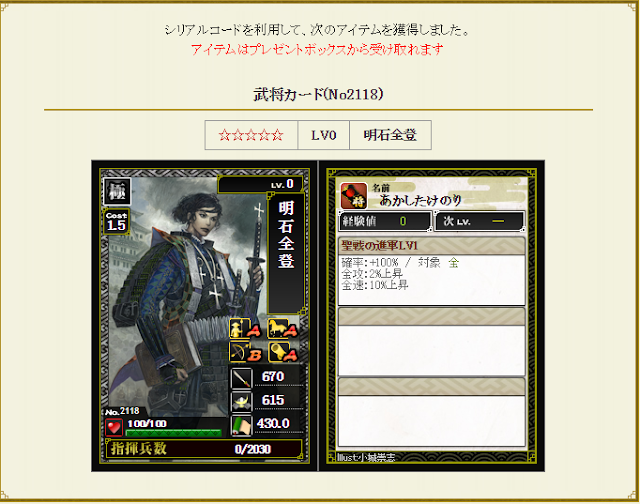
Task: Click the LV0 level cell
Action: (324, 135)
